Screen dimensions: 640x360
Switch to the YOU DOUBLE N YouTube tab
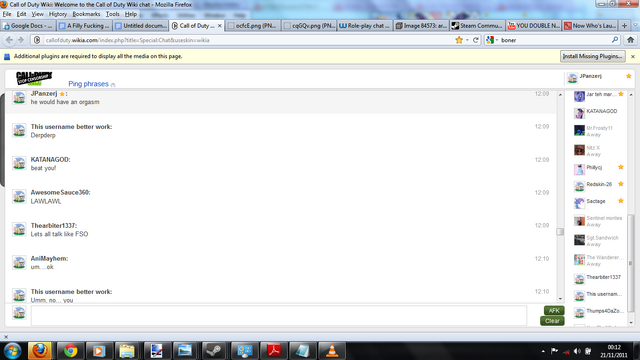(x=533, y=26)
